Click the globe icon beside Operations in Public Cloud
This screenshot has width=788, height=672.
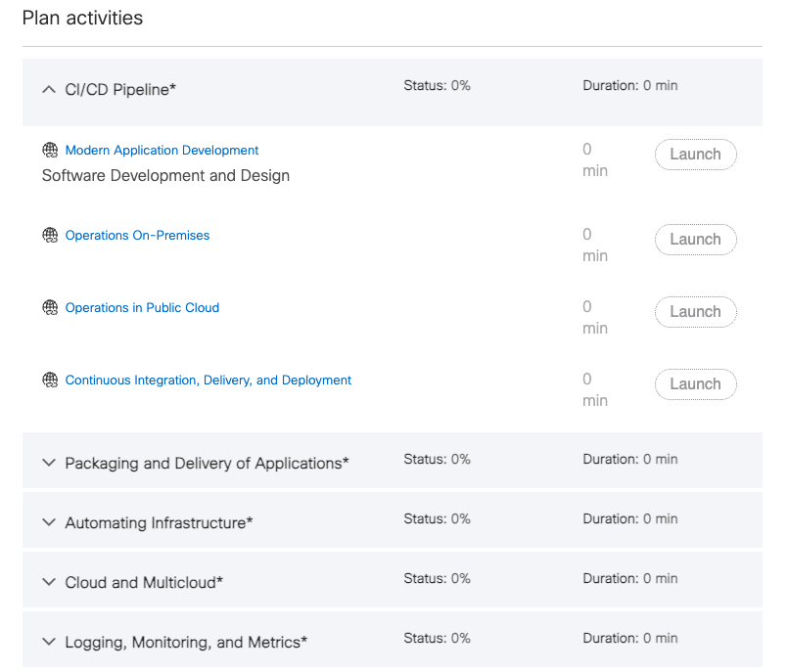50,307
